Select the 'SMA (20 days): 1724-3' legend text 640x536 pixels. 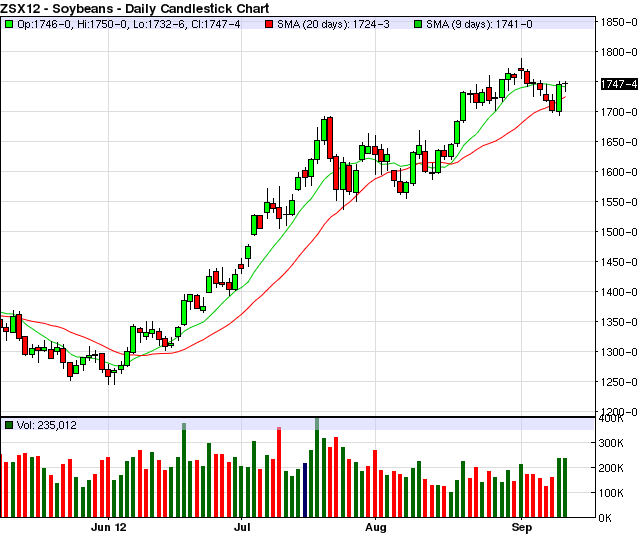click(333, 24)
